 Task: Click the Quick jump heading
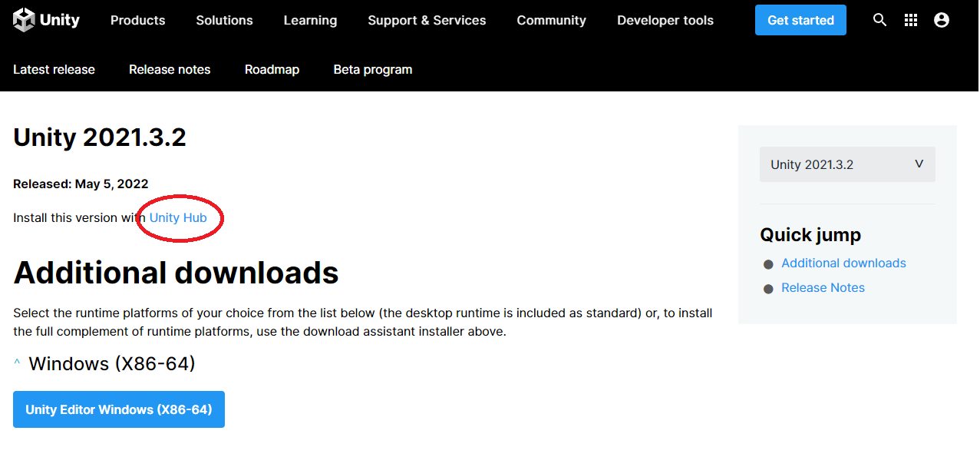pos(810,235)
